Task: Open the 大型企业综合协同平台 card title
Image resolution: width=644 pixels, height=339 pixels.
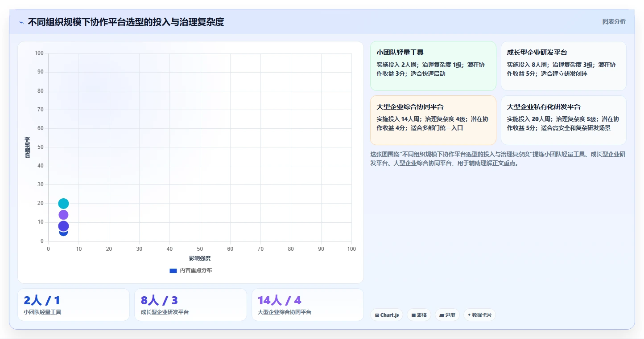Action: click(x=410, y=106)
